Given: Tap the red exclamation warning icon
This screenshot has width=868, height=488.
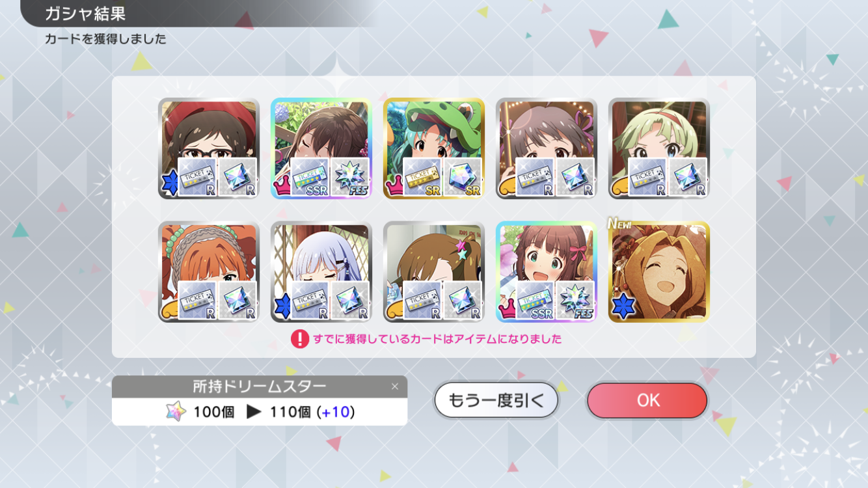Looking at the screenshot, I should (299, 339).
